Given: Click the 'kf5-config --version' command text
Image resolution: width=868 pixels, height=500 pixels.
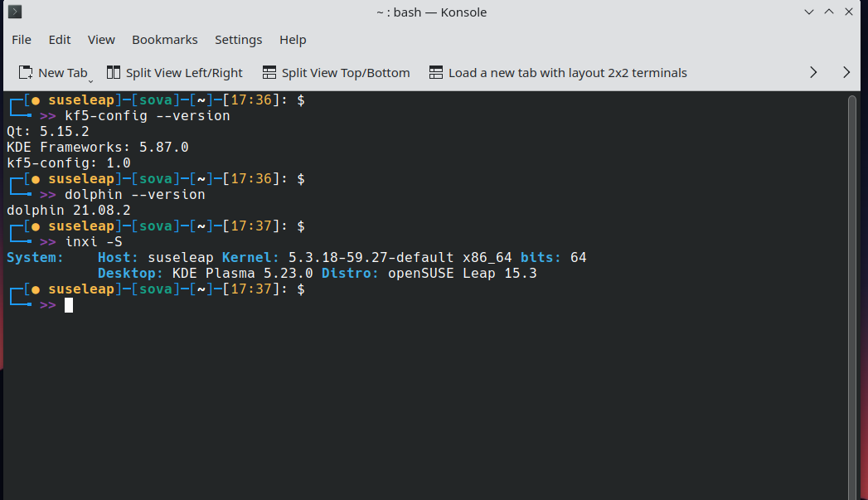Looking at the screenshot, I should [x=148, y=116].
